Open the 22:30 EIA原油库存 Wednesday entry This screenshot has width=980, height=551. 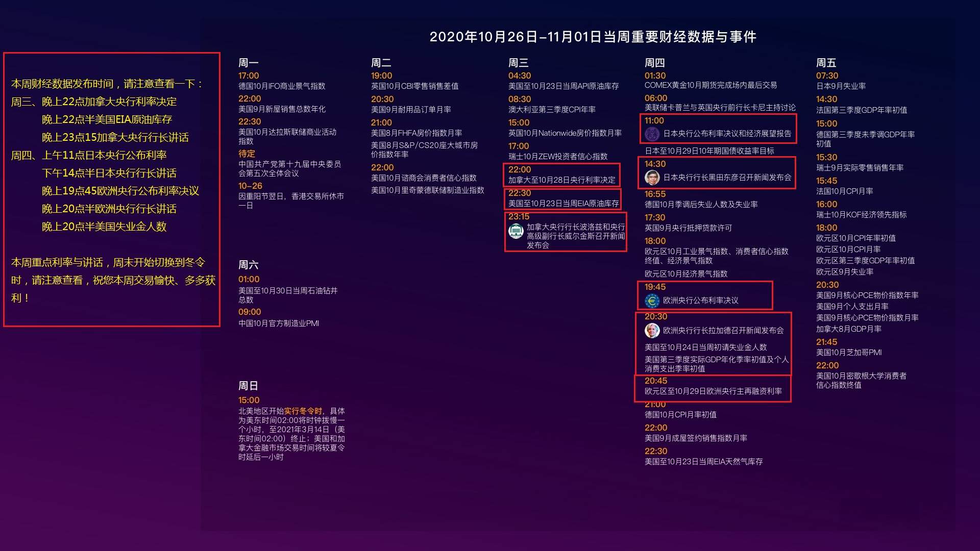563,204
